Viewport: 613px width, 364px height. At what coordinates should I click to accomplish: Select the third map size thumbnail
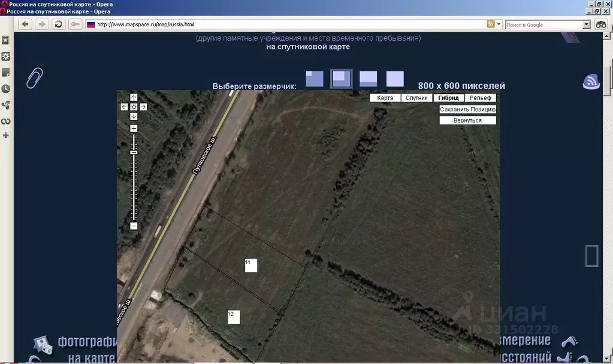(368, 79)
